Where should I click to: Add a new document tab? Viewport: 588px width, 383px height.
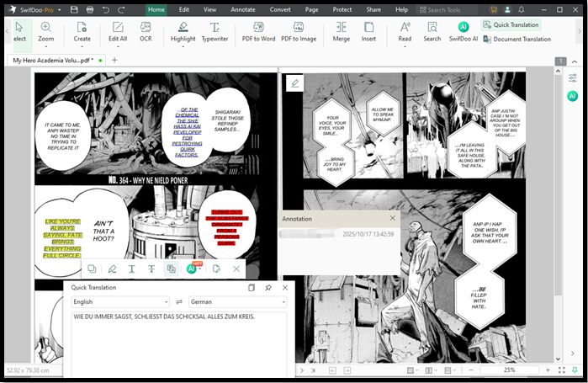[115, 61]
